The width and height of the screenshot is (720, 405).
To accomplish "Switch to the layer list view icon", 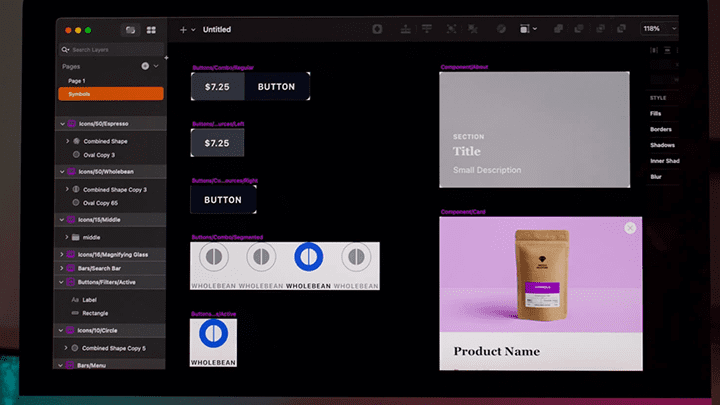I will click(130, 30).
